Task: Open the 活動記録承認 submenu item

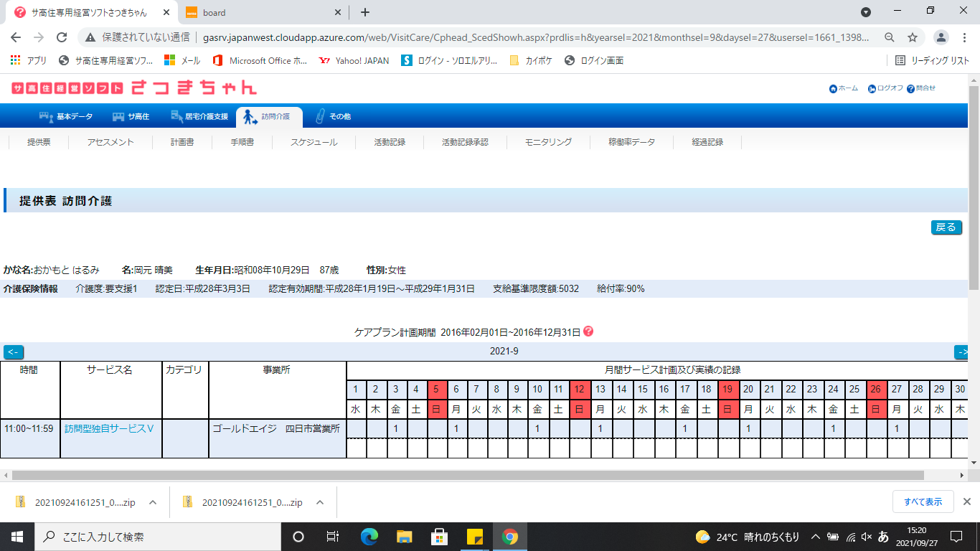Action: coord(465,142)
